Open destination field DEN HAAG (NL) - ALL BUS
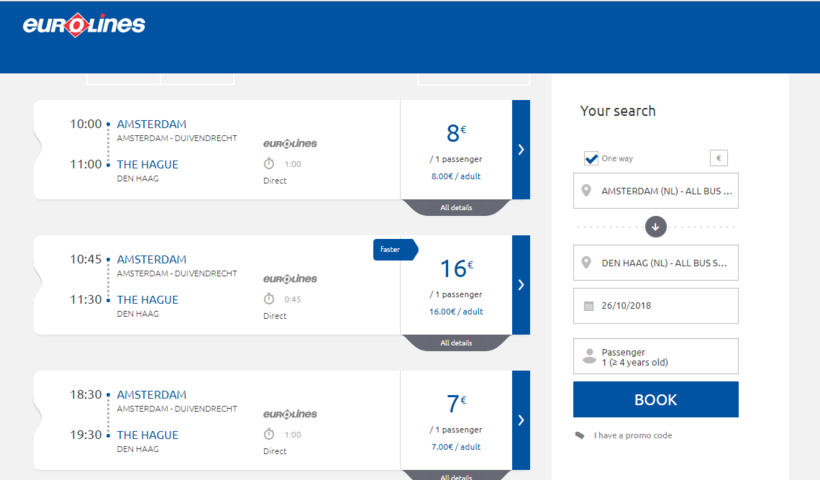Image resolution: width=820 pixels, height=480 pixels. (656, 262)
